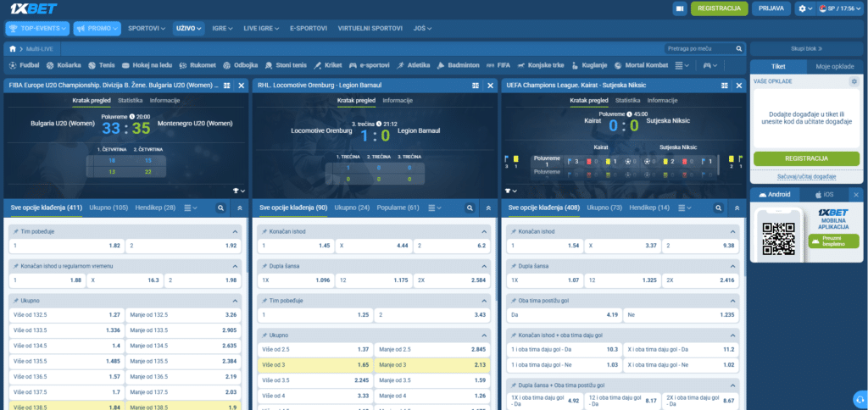
Task: Expand the SPORTOVI dropdown menu
Action: pyautogui.click(x=147, y=28)
